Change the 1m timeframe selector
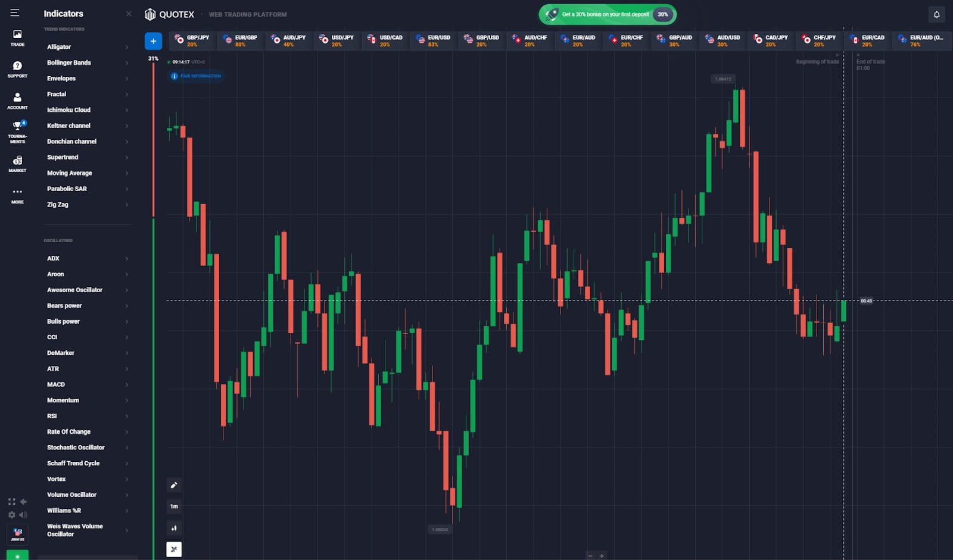 [174, 506]
